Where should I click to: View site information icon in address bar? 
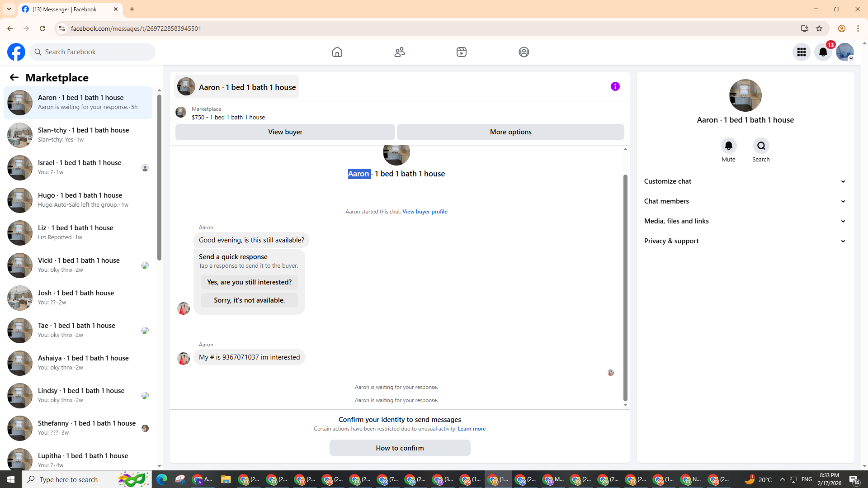click(x=62, y=28)
